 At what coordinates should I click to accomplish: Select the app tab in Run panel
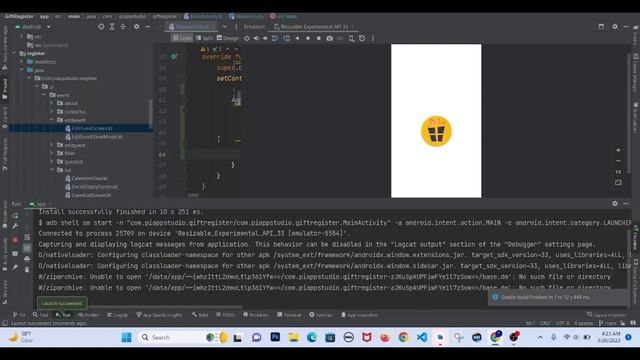pyautogui.click(x=39, y=204)
